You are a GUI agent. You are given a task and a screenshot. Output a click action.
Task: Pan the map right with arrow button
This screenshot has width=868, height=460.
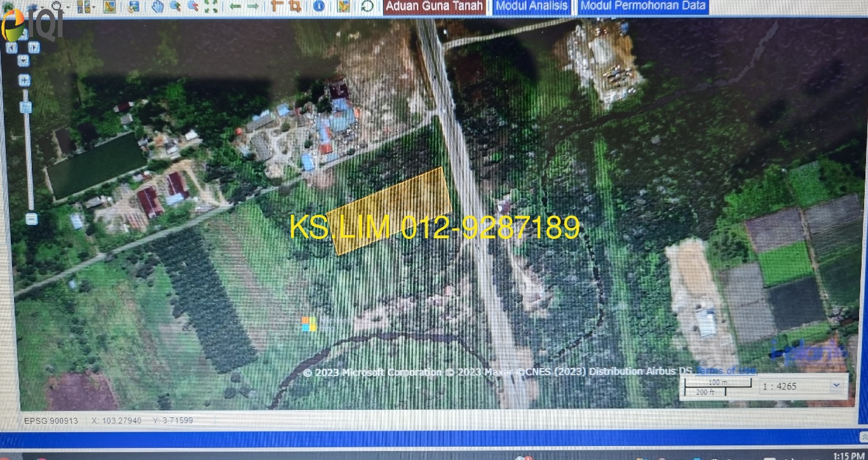(34, 48)
